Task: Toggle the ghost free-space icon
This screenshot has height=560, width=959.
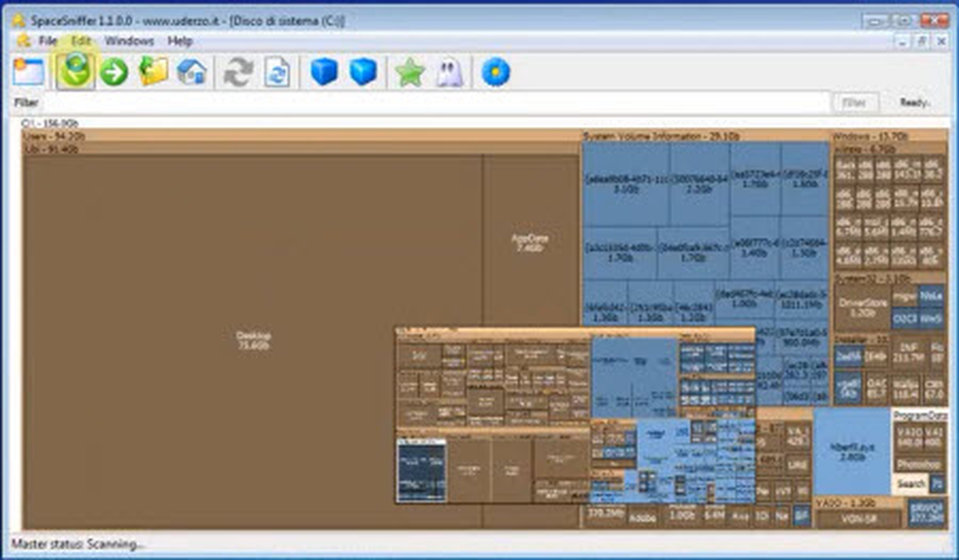Action: [x=448, y=73]
